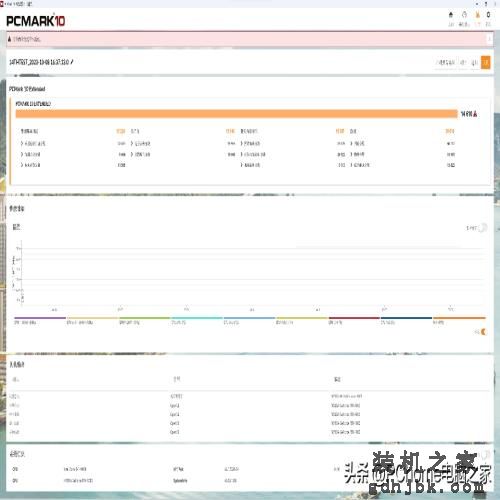Click the Compare result online button
The image size is (500, 500).
(446, 62)
